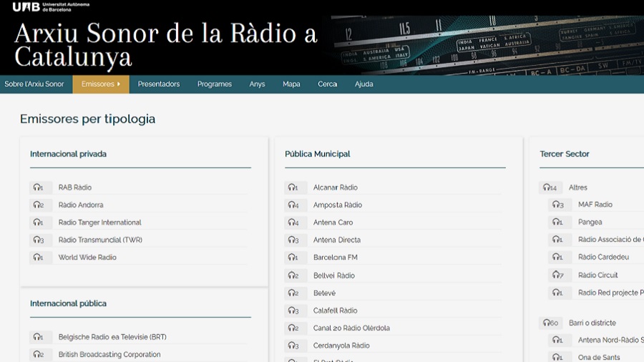
Task: Open Antena Directa station link
Action: coord(337,240)
